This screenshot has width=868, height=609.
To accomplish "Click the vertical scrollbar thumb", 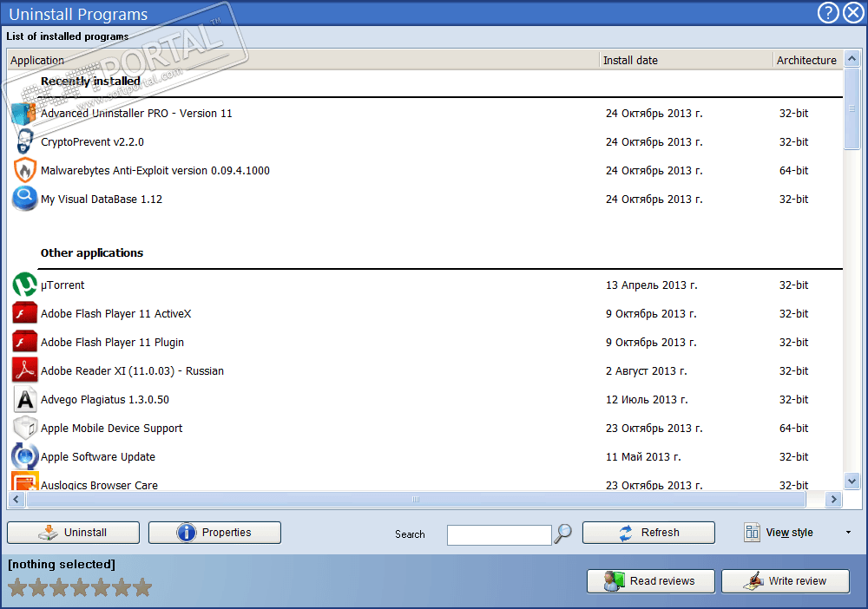I will click(852, 108).
